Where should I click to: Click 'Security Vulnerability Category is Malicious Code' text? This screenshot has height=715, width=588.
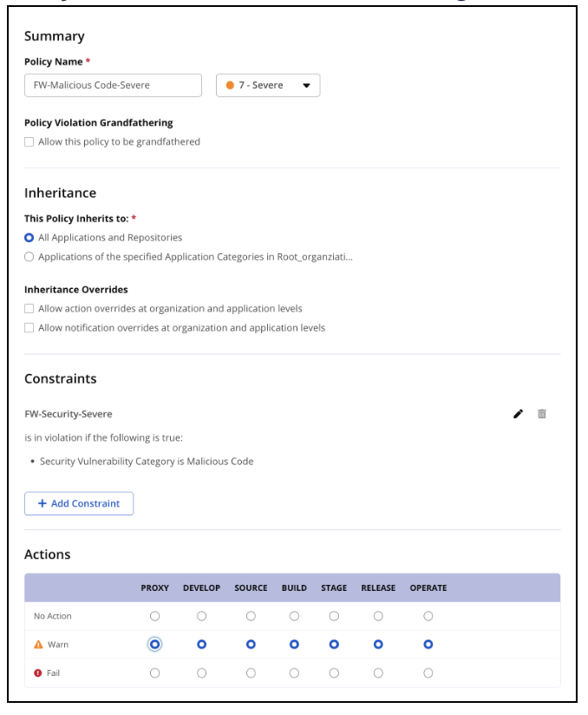pyautogui.click(x=147, y=462)
